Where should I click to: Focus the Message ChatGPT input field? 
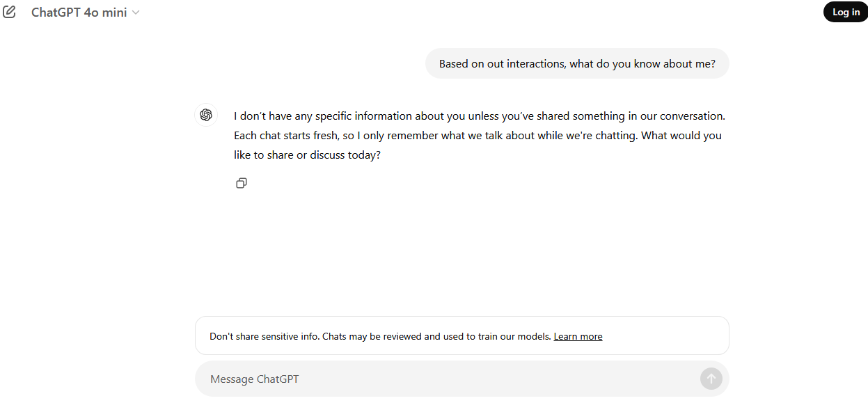(462, 379)
